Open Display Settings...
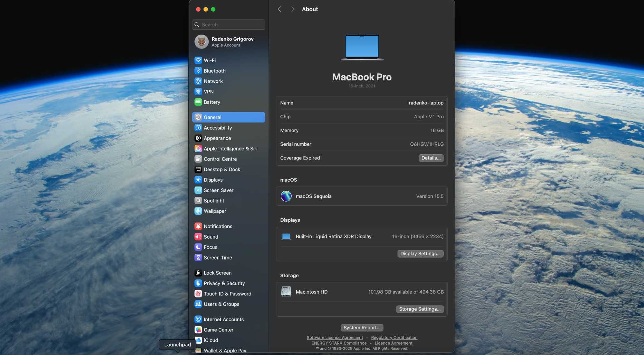Screen dimensions: 644x355 click(420, 254)
